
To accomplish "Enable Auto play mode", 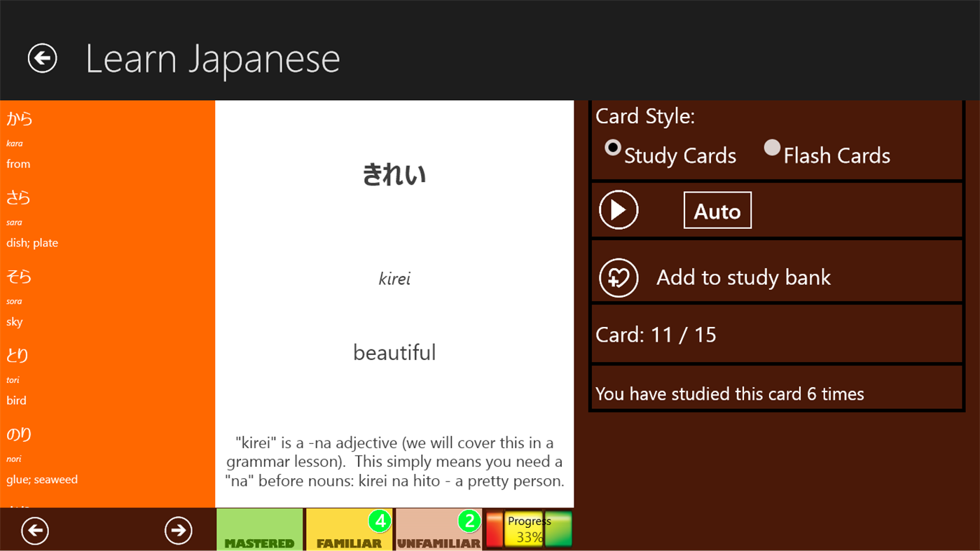I will click(717, 209).
